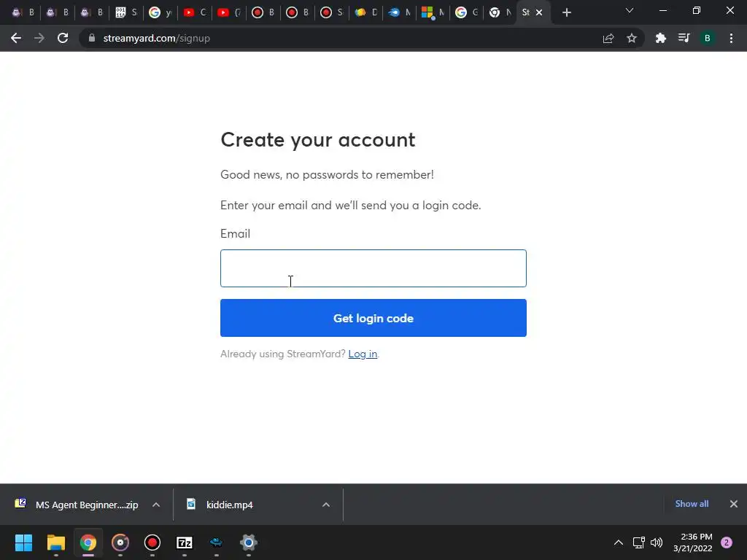Open the volume speaker tray icon
The width and height of the screenshot is (747, 560).
657,542
